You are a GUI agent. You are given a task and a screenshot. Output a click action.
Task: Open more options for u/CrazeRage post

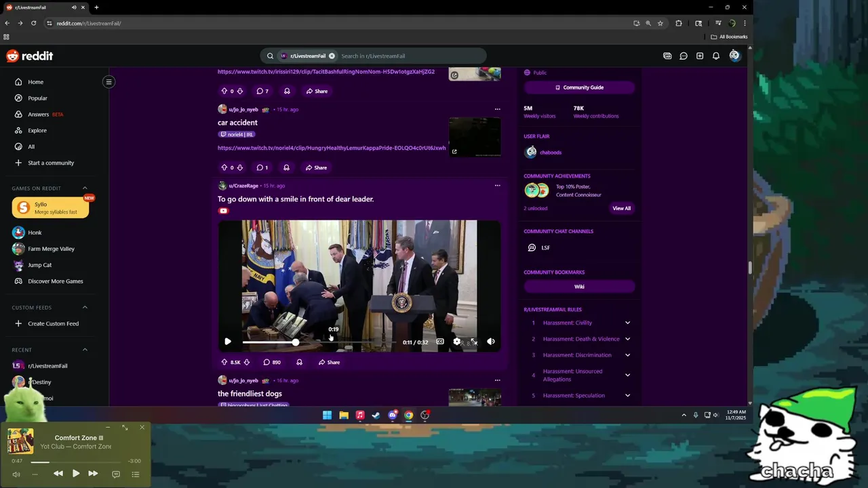pyautogui.click(x=497, y=186)
